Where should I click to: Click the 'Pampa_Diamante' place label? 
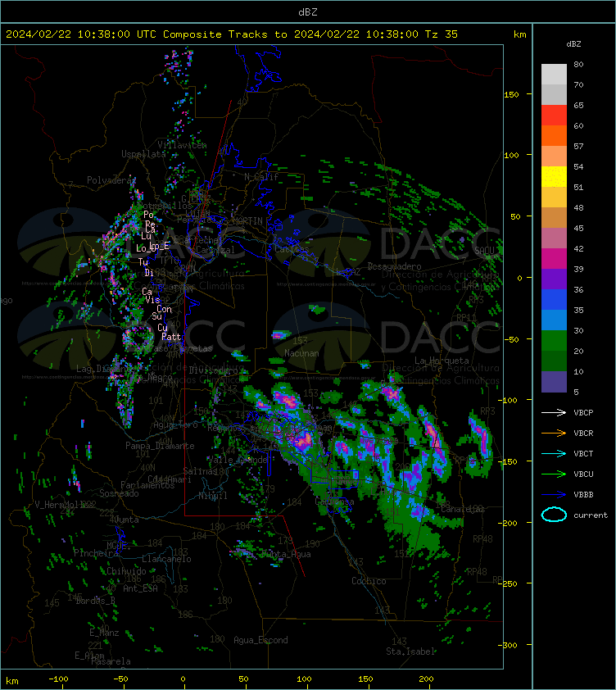coord(160,446)
